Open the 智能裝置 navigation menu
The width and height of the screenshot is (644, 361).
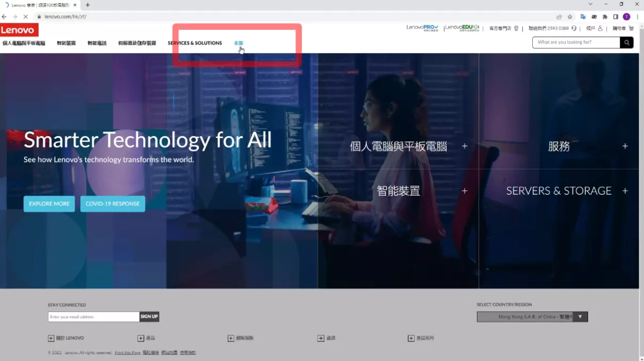click(x=67, y=43)
